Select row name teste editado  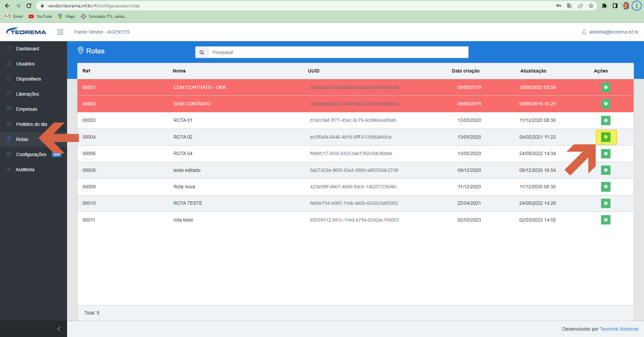187,170
